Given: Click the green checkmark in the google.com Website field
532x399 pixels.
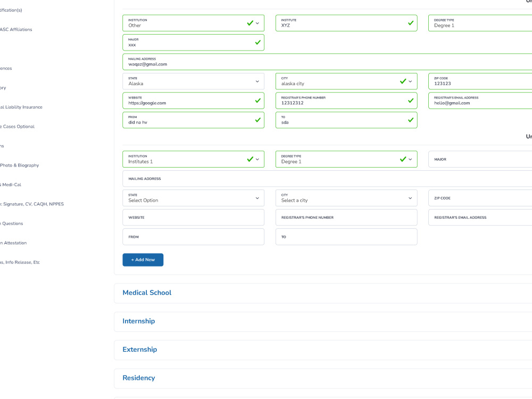Looking at the screenshot, I should pyautogui.click(x=258, y=101).
